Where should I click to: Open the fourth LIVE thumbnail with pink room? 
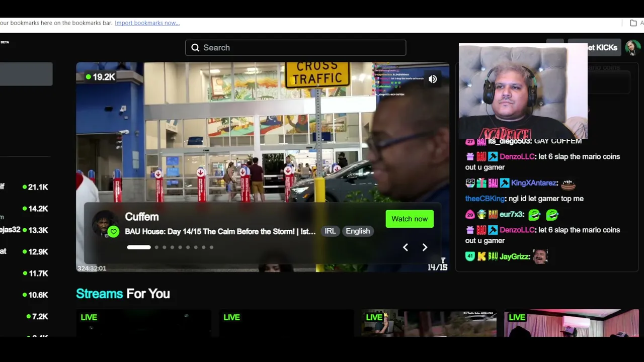pos(572,323)
